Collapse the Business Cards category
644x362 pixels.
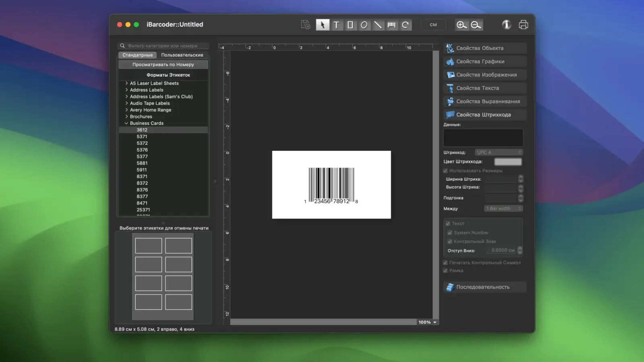point(126,123)
